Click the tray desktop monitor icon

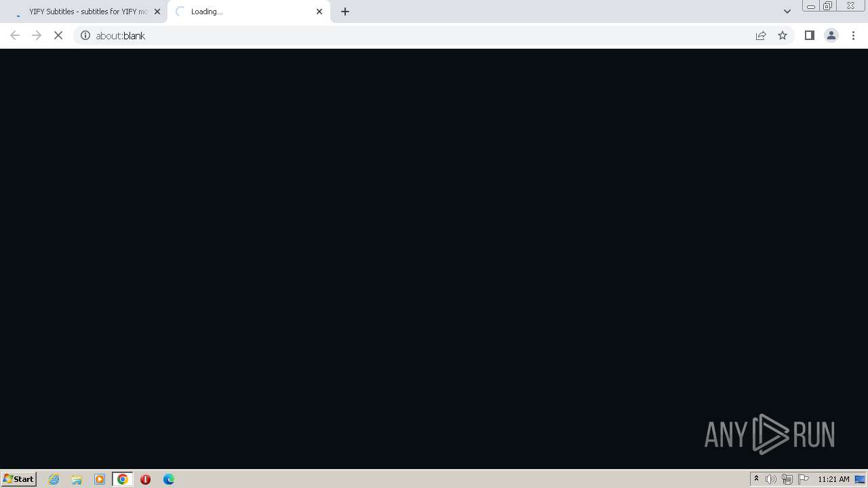pyautogui.click(x=860, y=479)
